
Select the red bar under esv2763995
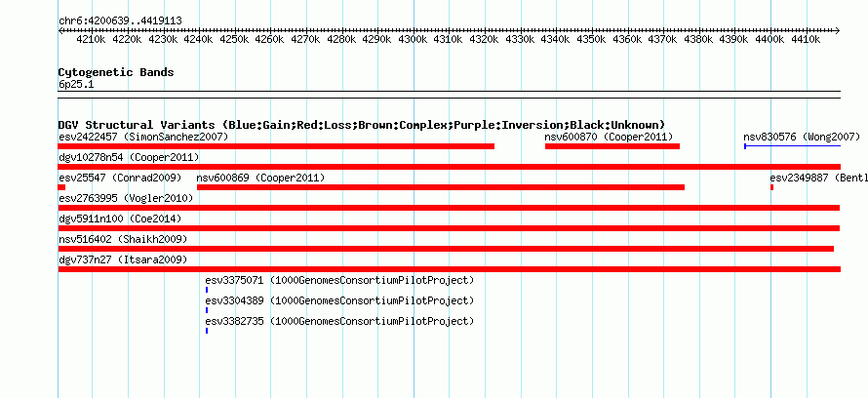449,208
